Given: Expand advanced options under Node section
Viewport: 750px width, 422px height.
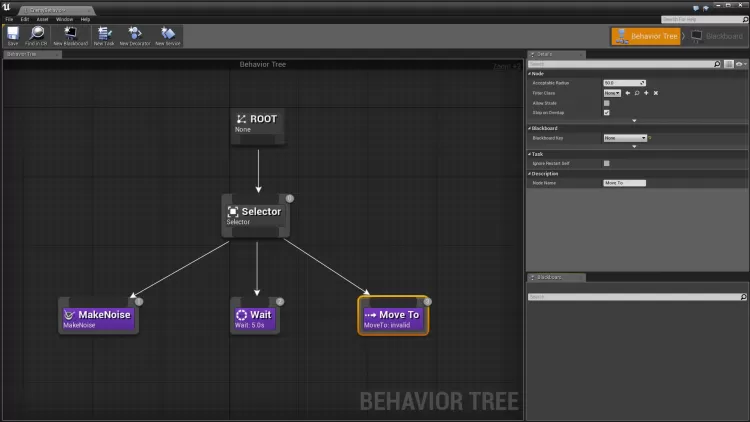Looking at the screenshot, I should [634, 121].
